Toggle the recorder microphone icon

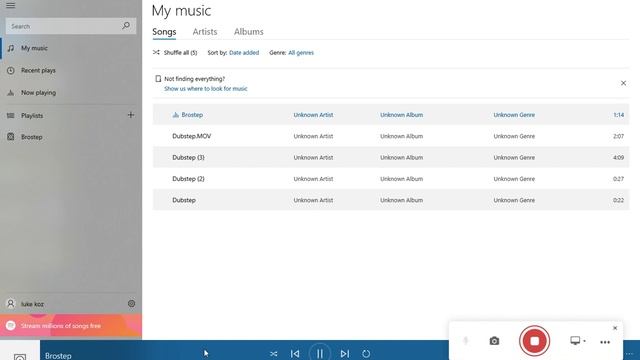465,341
